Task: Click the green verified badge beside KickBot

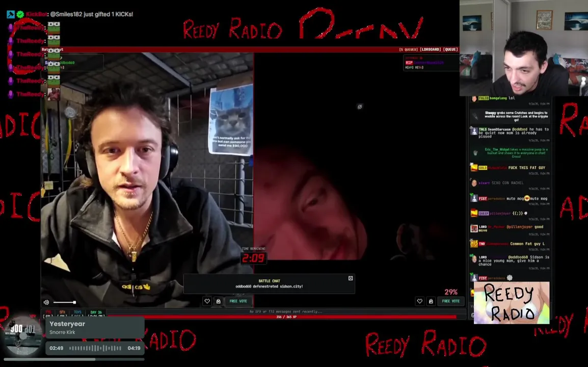Action: [20, 14]
